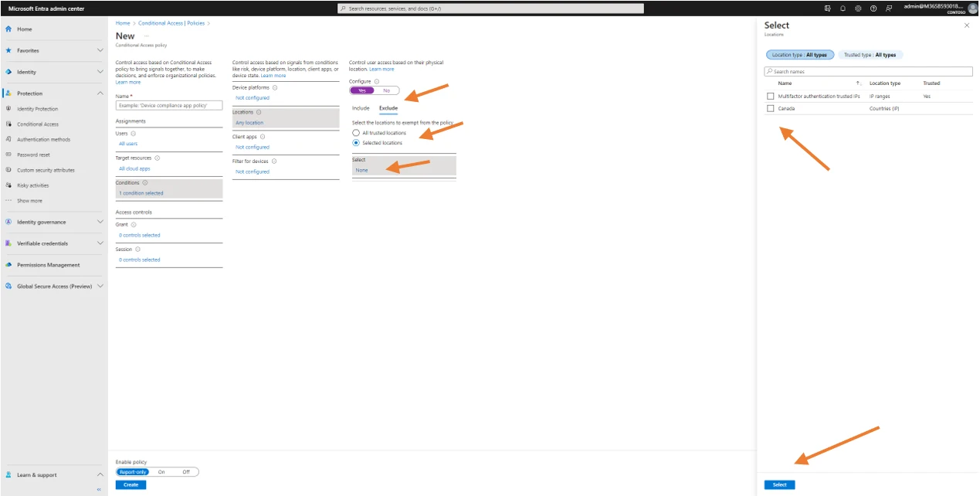980x496 pixels.
Task: Expand the Identity governance section
Action: click(x=100, y=222)
